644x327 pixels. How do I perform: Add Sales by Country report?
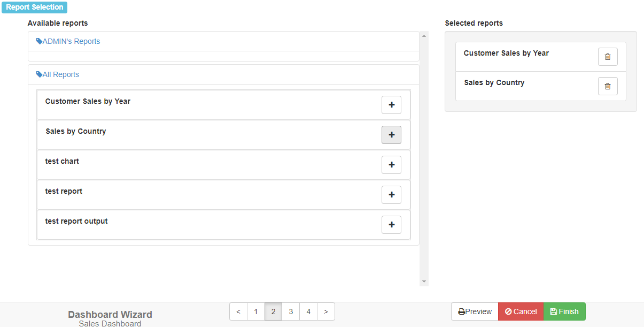(x=391, y=135)
